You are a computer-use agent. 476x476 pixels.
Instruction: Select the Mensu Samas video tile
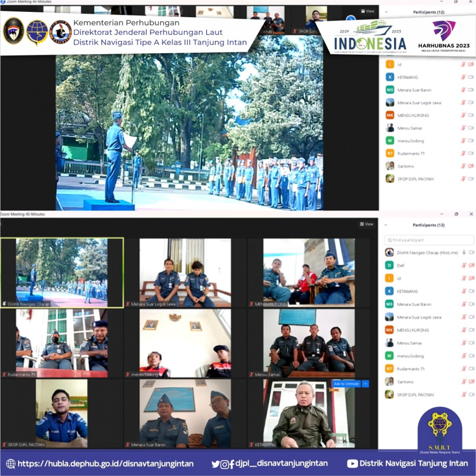click(x=309, y=343)
